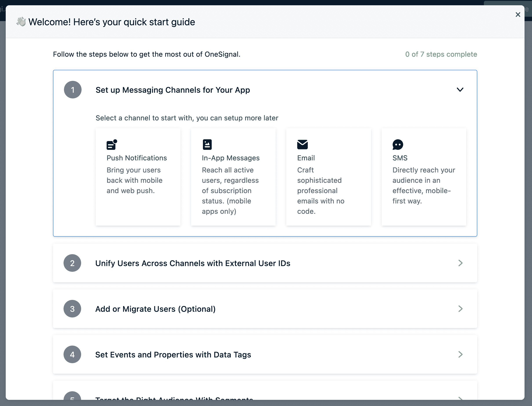
Task: Expand the Add or Migrate Users chevron
Action: pos(460,309)
